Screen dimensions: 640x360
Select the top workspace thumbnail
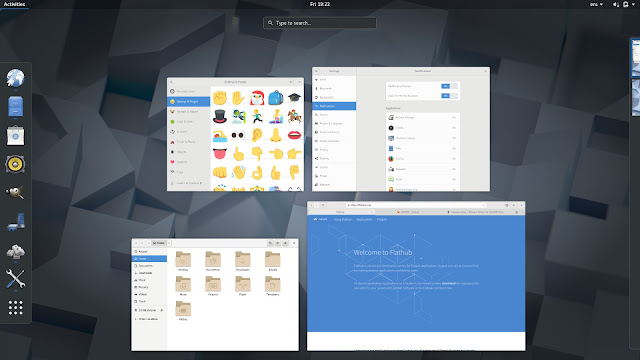pyautogui.click(x=636, y=58)
